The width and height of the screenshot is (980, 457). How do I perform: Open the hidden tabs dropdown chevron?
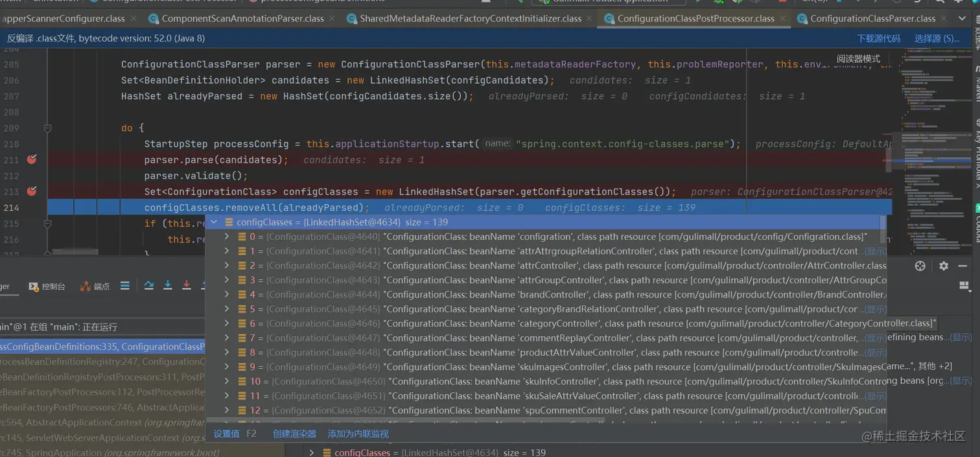(962, 18)
